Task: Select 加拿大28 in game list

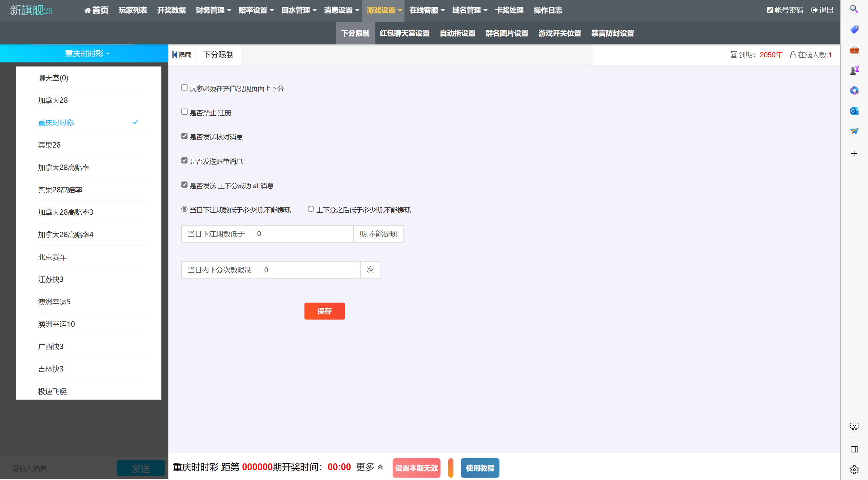Action: [92, 100]
